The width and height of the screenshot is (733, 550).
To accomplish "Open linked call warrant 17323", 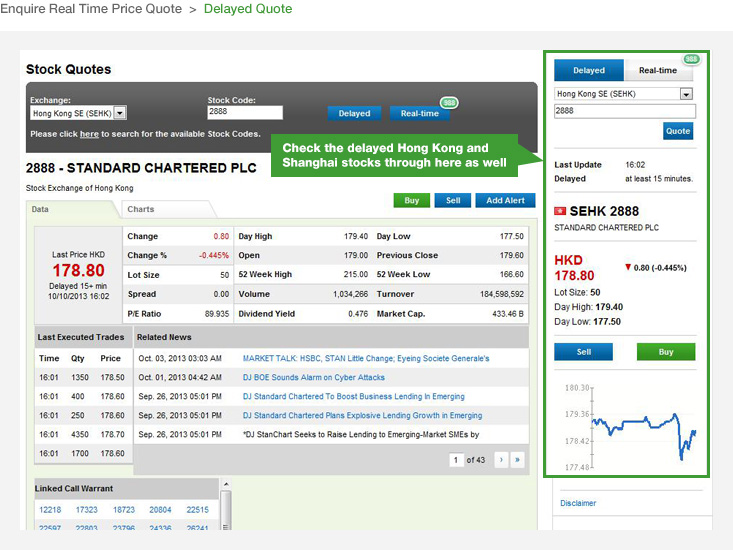I will coord(86,510).
